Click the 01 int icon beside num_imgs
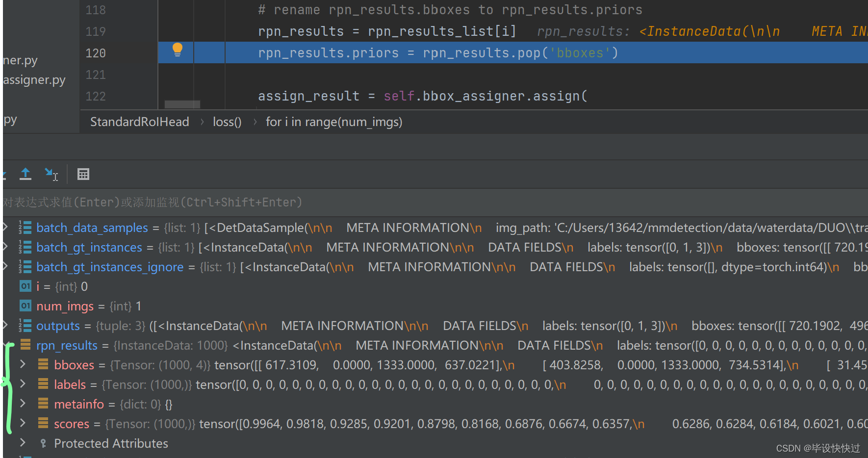 25,305
